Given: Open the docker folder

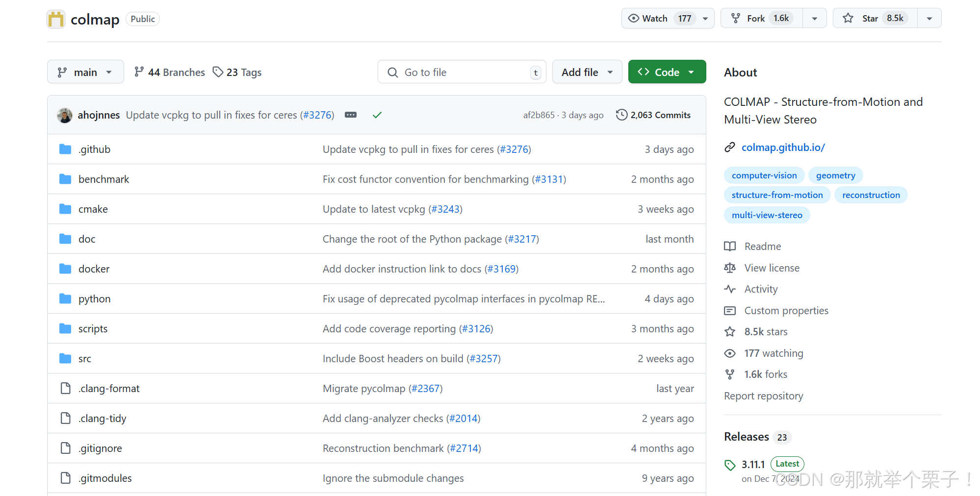Looking at the screenshot, I should 94,269.
